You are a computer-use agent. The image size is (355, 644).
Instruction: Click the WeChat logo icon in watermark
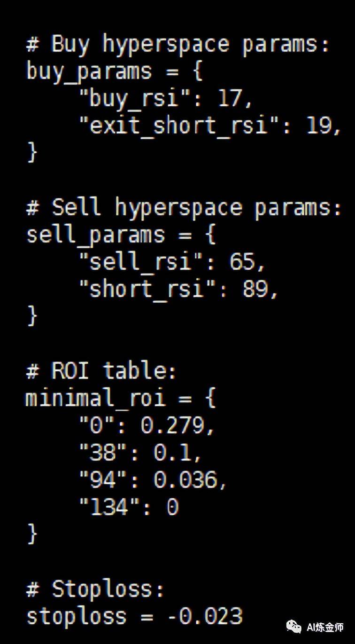pos(294,627)
